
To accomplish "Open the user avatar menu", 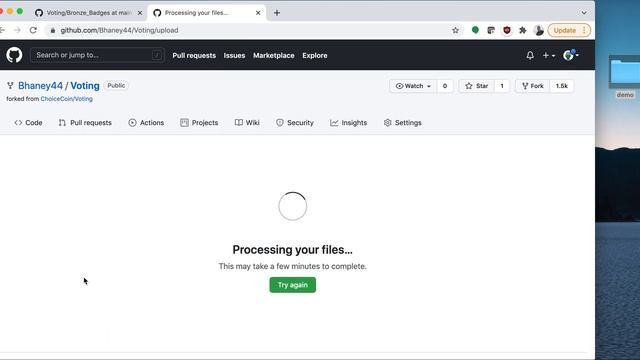I will (x=571, y=55).
